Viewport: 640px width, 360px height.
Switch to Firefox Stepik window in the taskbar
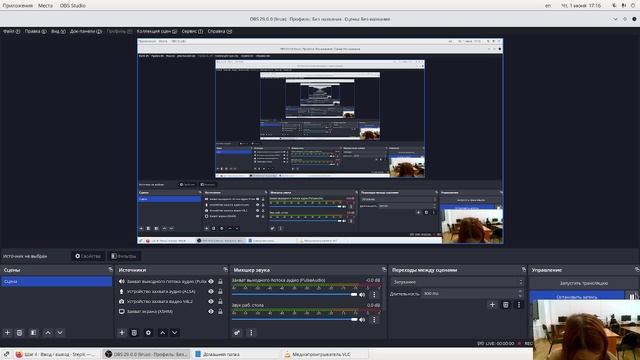click(56, 354)
